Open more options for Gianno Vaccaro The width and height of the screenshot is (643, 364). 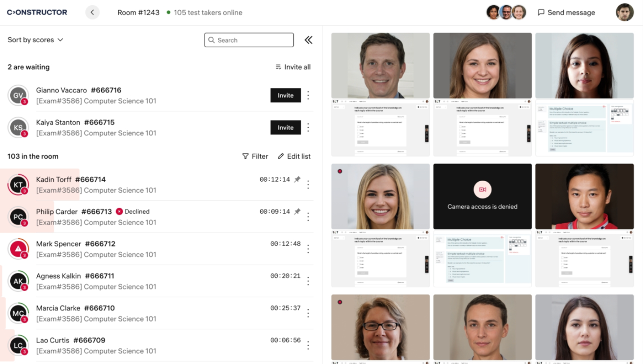pos(308,95)
